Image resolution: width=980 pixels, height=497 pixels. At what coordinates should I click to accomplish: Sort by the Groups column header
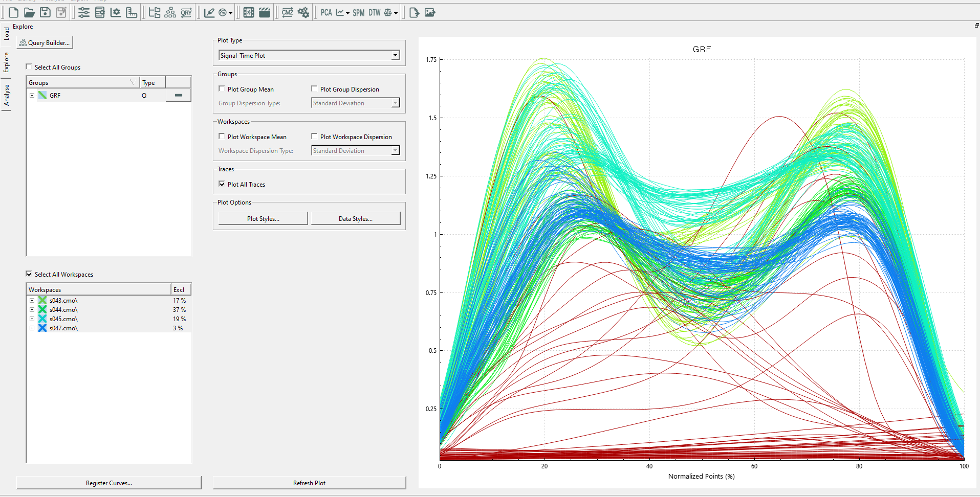click(83, 82)
